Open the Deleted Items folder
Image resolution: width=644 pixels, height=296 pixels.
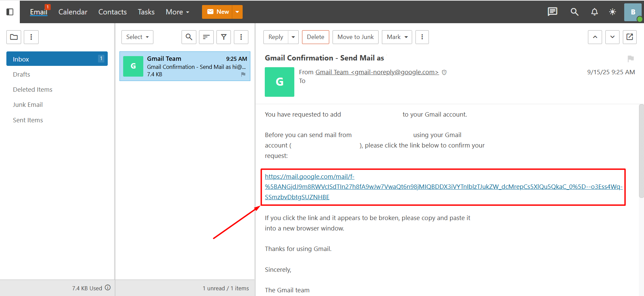point(33,89)
